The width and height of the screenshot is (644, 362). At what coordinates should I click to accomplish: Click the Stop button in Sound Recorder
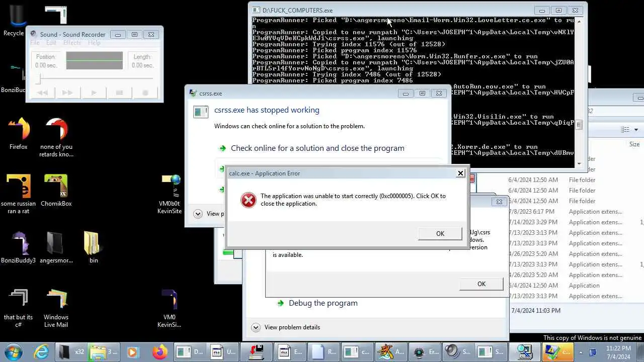(x=119, y=93)
